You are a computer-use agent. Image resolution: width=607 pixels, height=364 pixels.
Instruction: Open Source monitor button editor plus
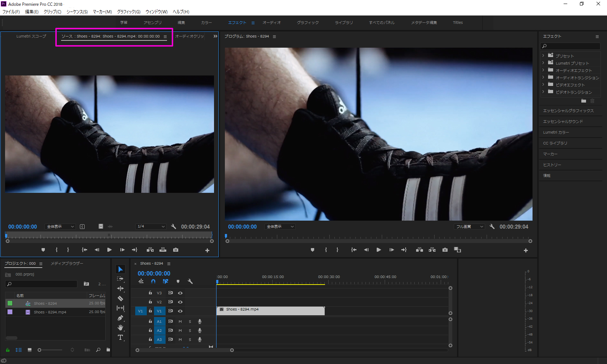pyautogui.click(x=207, y=250)
